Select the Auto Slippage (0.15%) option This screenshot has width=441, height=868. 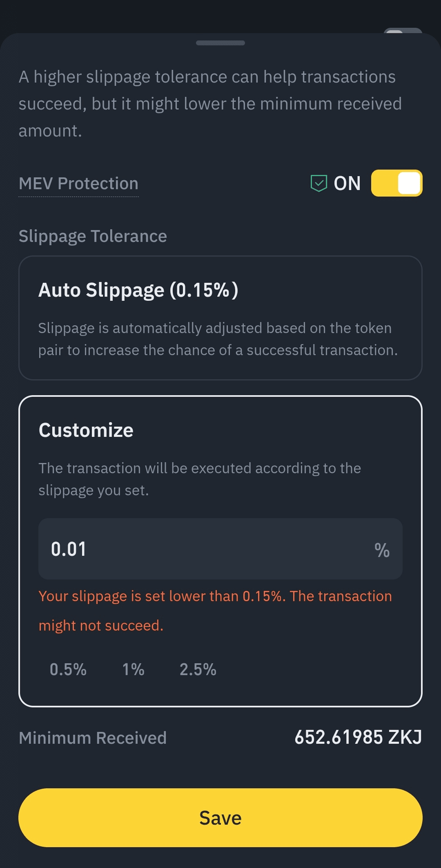click(138, 290)
